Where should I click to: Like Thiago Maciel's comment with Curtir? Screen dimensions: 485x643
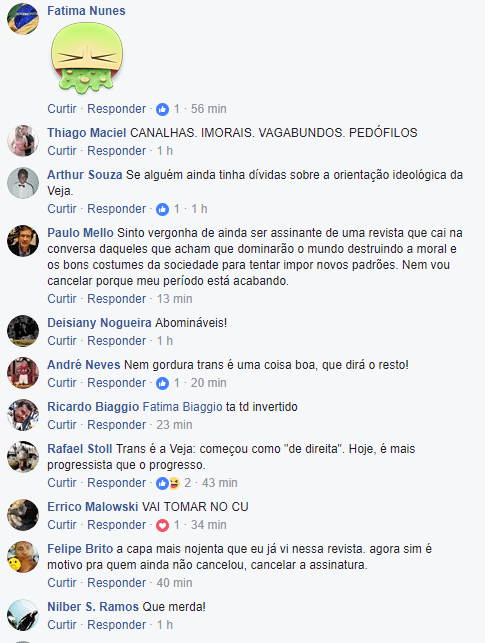[62, 151]
